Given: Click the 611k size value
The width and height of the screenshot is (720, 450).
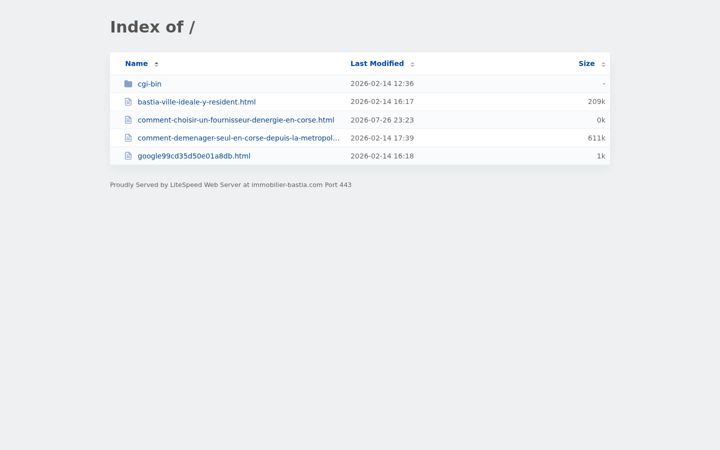Looking at the screenshot, I should tap(596, 138).
